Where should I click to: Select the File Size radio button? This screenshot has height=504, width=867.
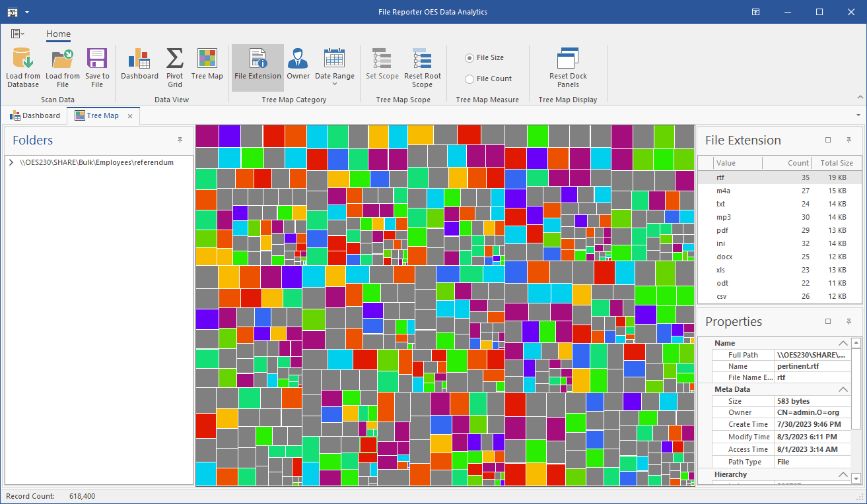(469, 58)
